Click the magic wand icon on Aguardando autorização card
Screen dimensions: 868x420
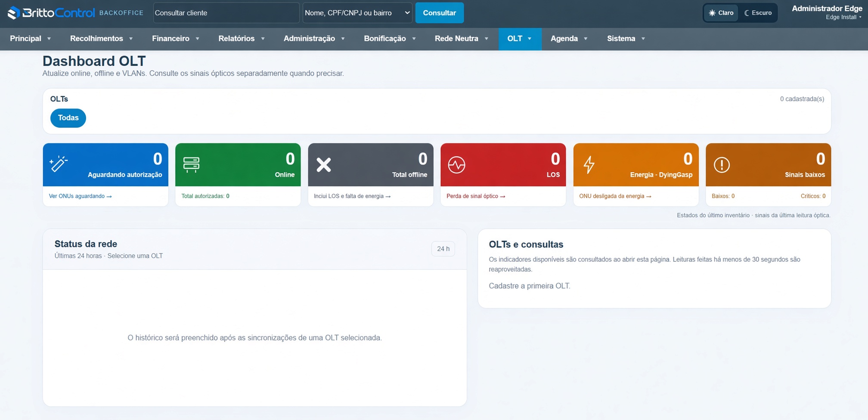point(58,164)
